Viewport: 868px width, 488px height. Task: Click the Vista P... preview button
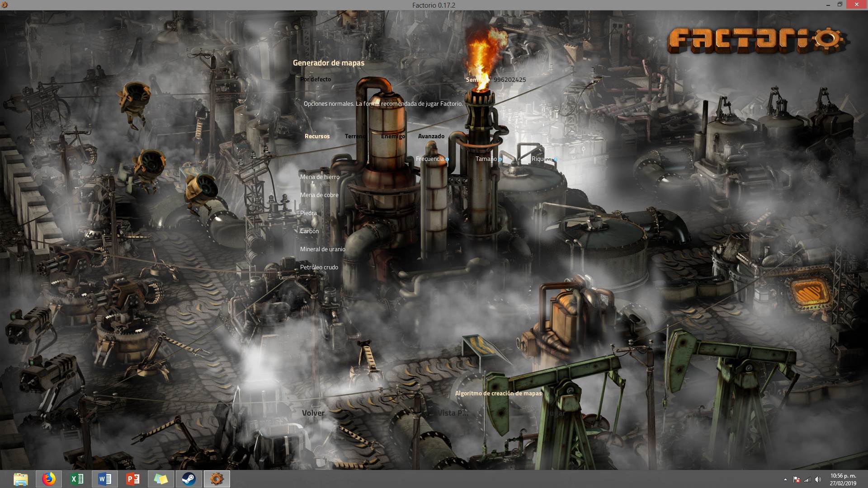pos(453,413)
